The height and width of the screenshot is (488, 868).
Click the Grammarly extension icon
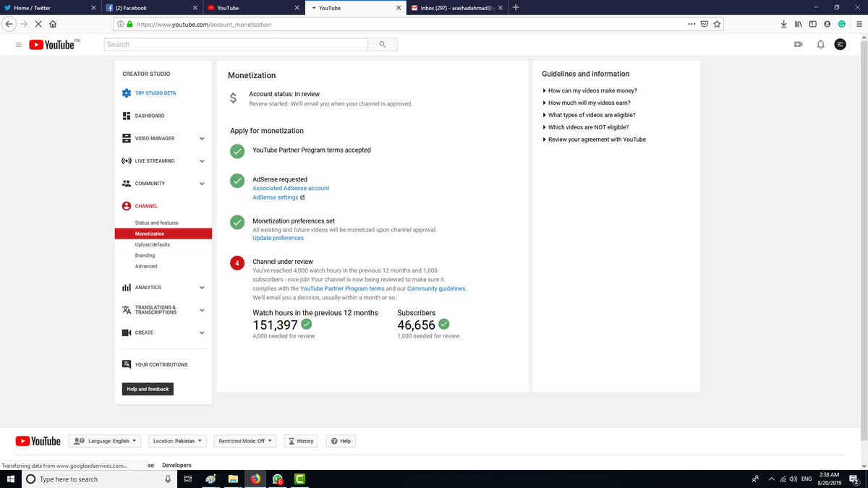tap(842, 24)
